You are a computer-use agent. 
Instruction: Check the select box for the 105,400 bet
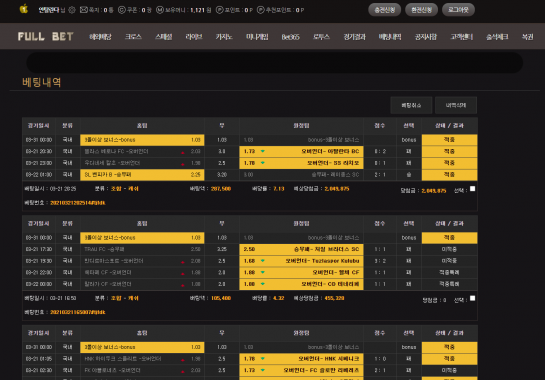(x=472, y=298)
